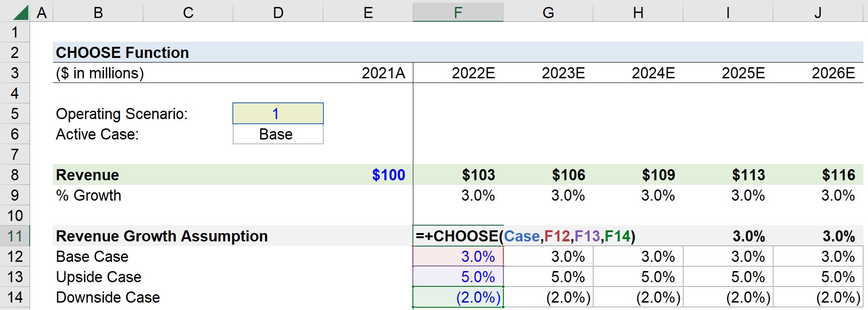Click the 2023E year header cell
Image resolution: width=868 pixels, height=310 pixels.
tap(548, 73)
